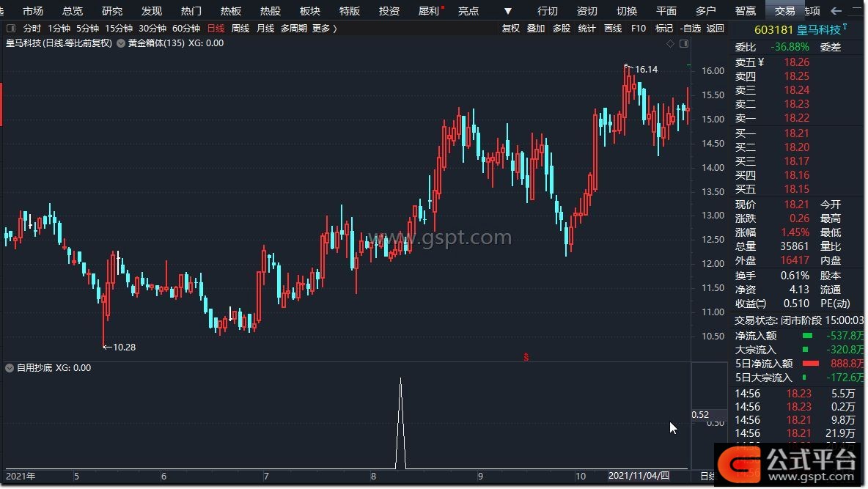Switch to the 行切 tab
Image resolution: width=868 pixels, height=489 pixels.
(x=548, y=10)
